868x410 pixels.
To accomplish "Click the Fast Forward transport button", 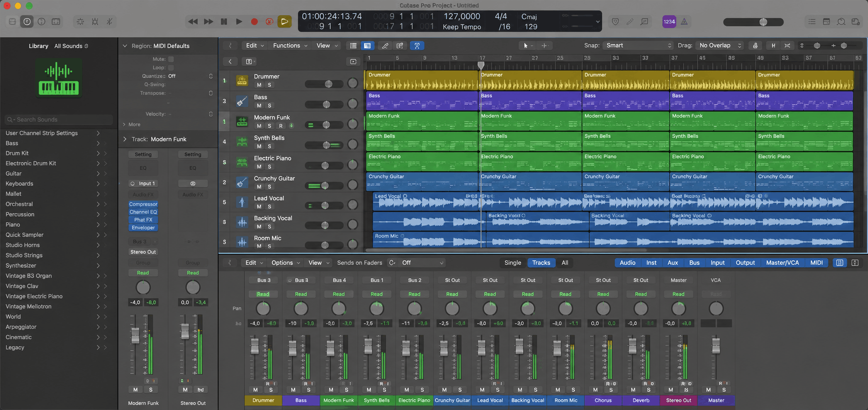I will 208,21.
